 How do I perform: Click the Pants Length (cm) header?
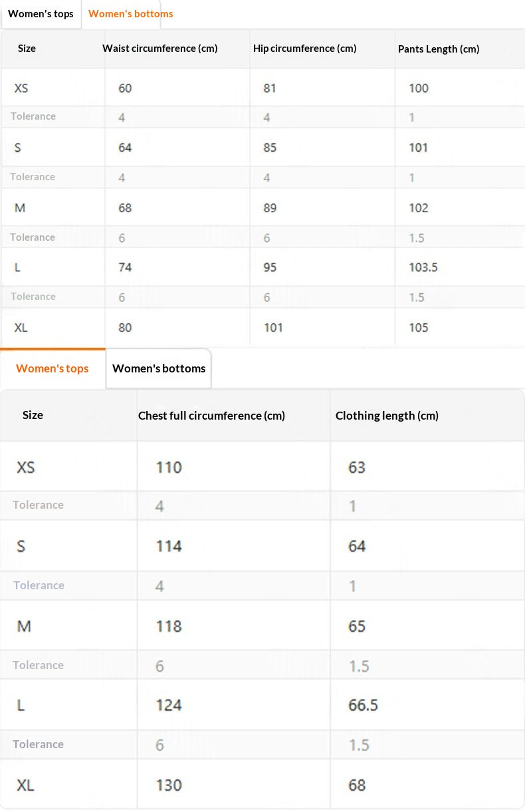click(439, 49)
